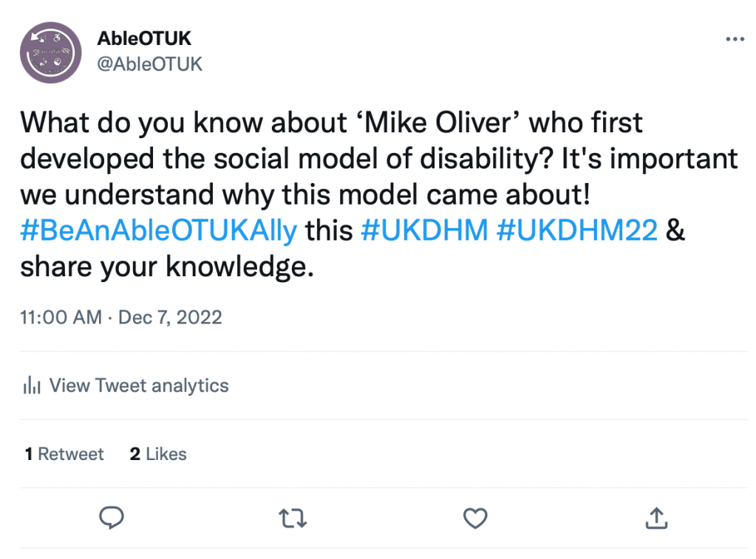Click the reply speech bubble icon
This screenshot has width=756, height=559.
pos(112,518)
